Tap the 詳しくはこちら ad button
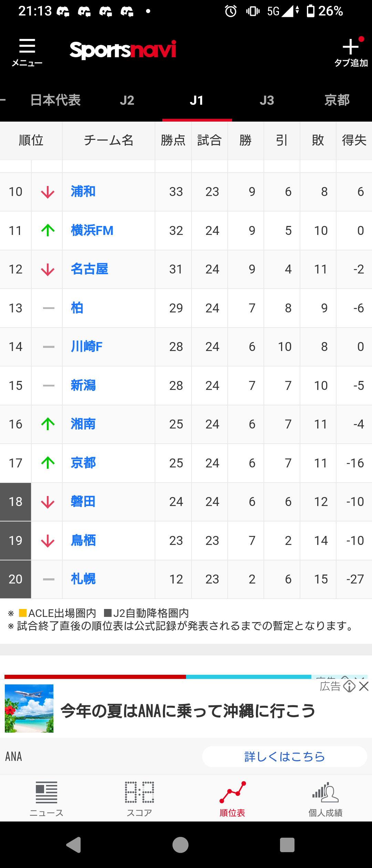The image size is (372, 868). point(285,757)
